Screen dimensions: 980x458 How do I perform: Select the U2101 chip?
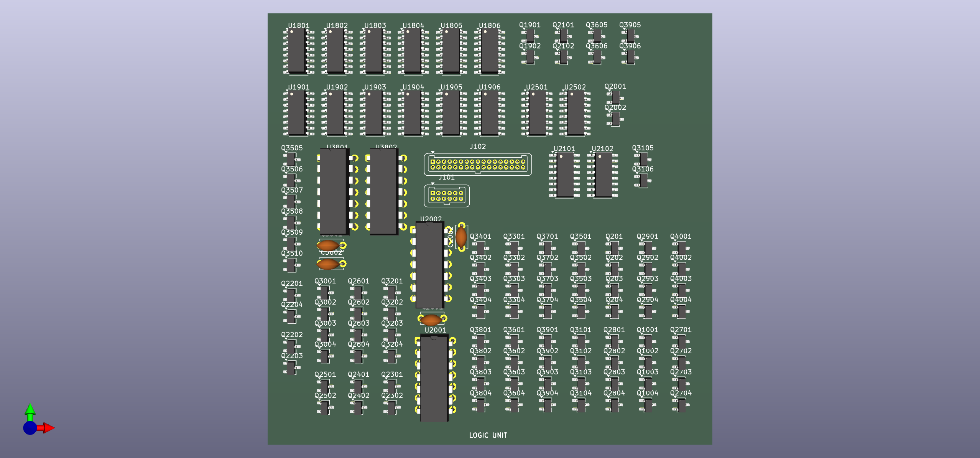pos(564,175)
